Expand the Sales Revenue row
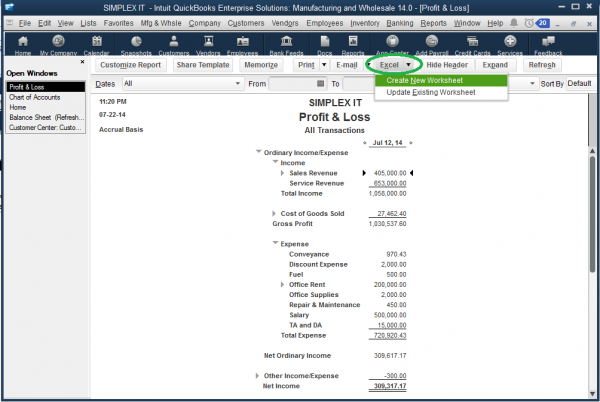The image size is (600, 402). (282, 173)
